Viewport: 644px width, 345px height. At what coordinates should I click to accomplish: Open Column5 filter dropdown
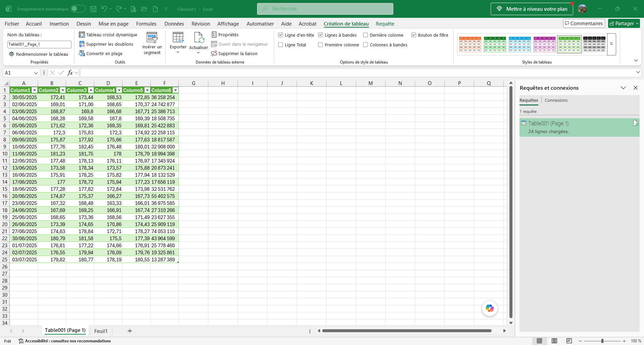pos(147,90)
